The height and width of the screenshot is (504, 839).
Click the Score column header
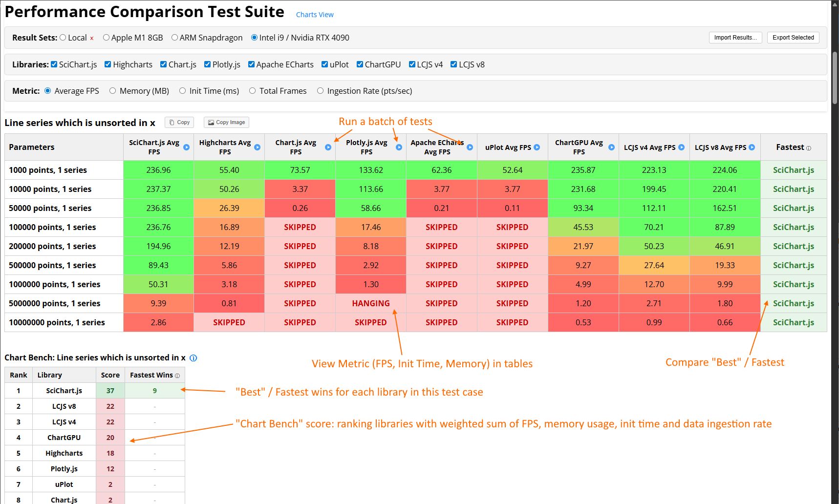click(x=110, y=375)
